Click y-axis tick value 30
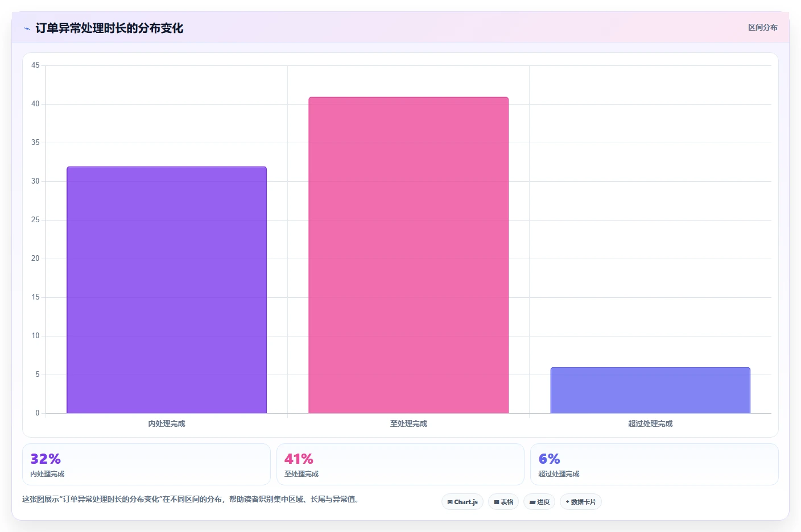Viewport: 801px width, 532px height. 35,181
